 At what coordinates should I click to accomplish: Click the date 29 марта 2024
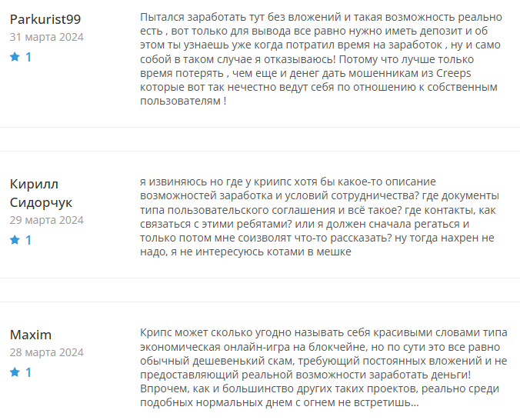click(x=46, y=220)
